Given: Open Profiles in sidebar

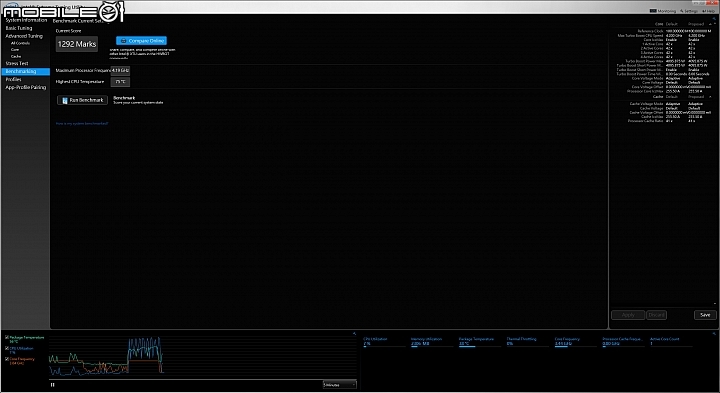Looking at the screenshot, I should [x=13, y=79].
